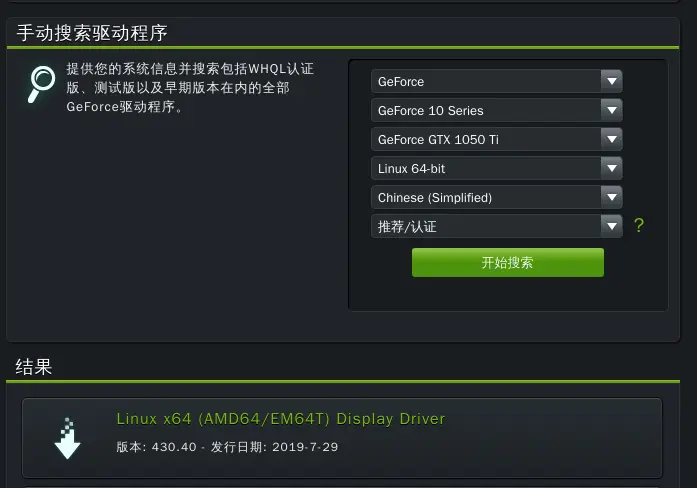
Task: Open the Linux 64-bit operating system arrow
Action: tap(612, 168)
